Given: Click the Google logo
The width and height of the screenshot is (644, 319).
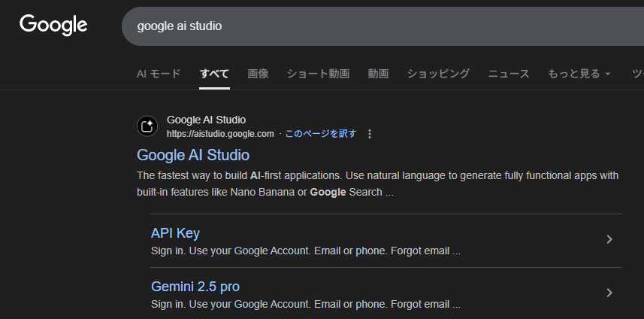Looking at the screenshot, I should click(53, 25).
